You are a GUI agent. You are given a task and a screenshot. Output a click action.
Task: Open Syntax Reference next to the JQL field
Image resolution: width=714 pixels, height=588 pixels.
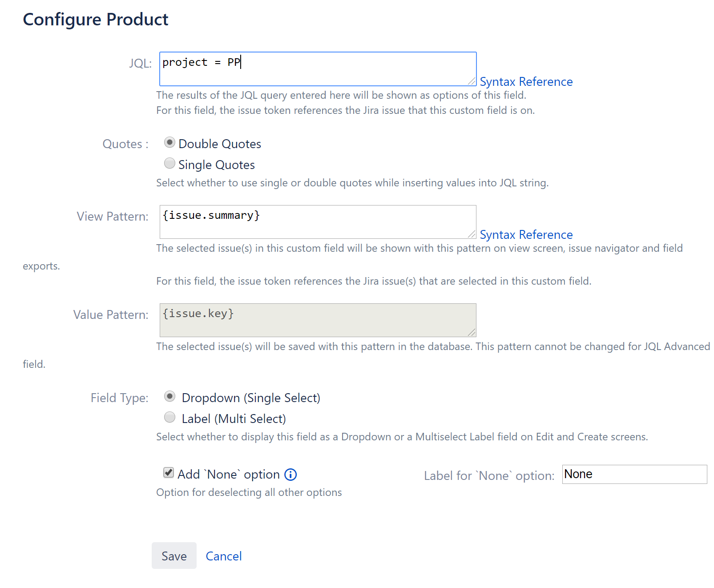tap(527, 81)
